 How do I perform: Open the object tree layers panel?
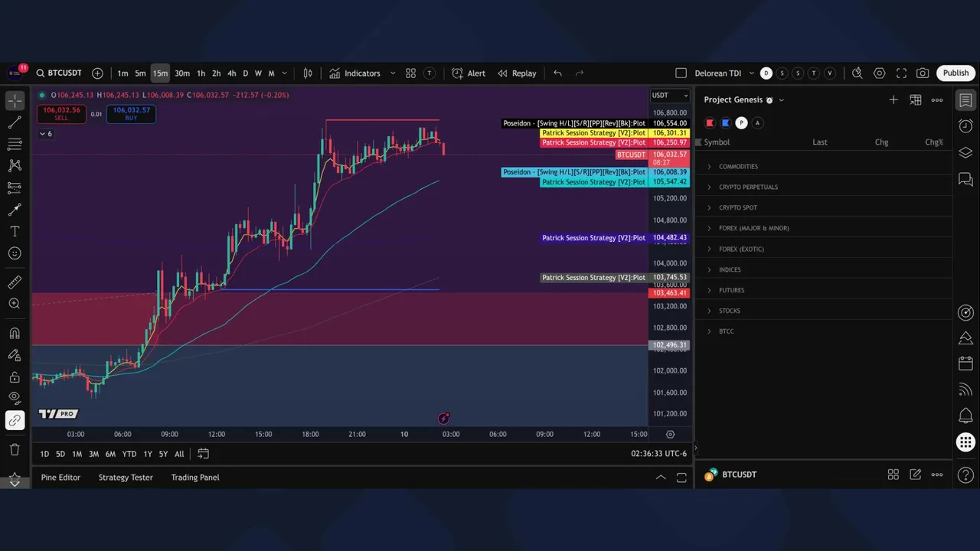965,152
